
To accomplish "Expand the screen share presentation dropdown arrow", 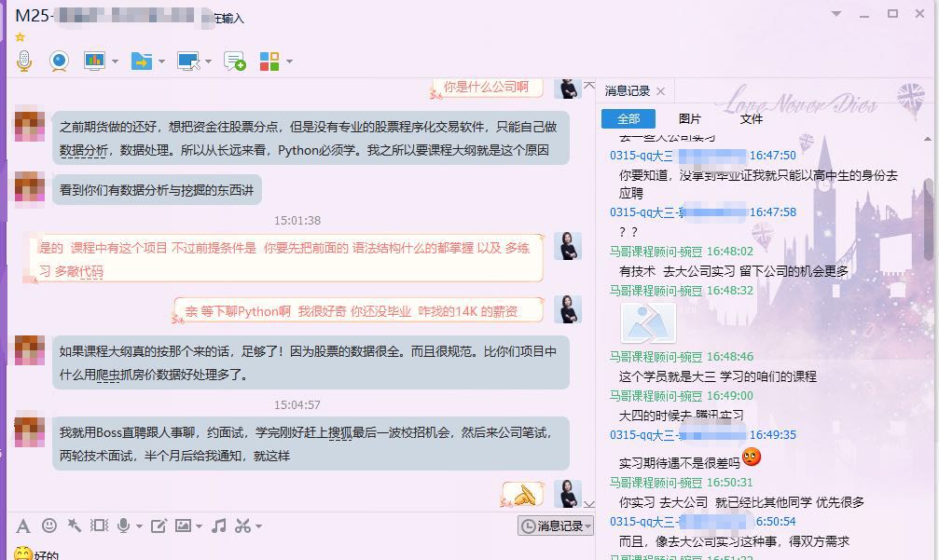I will 115,61.
